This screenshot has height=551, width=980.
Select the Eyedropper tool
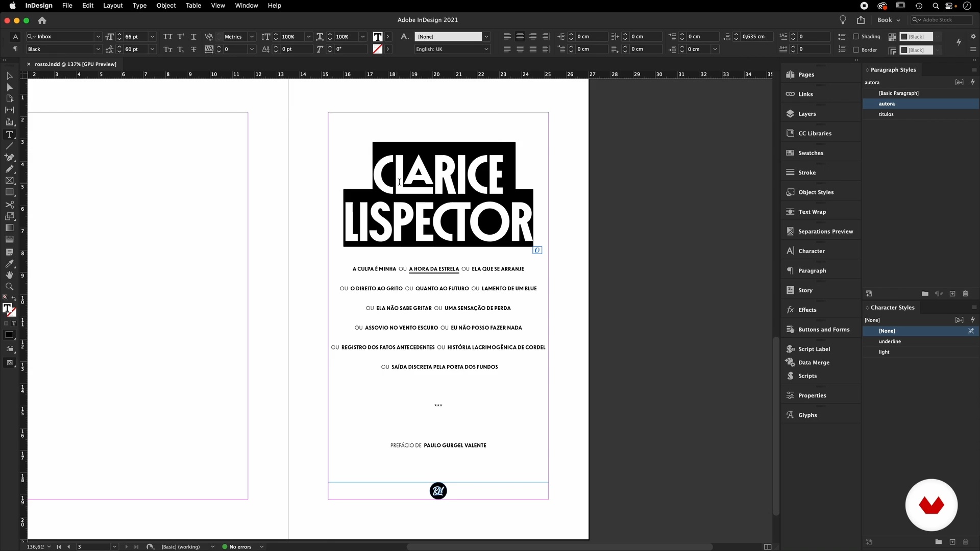(x=9, y=264)
